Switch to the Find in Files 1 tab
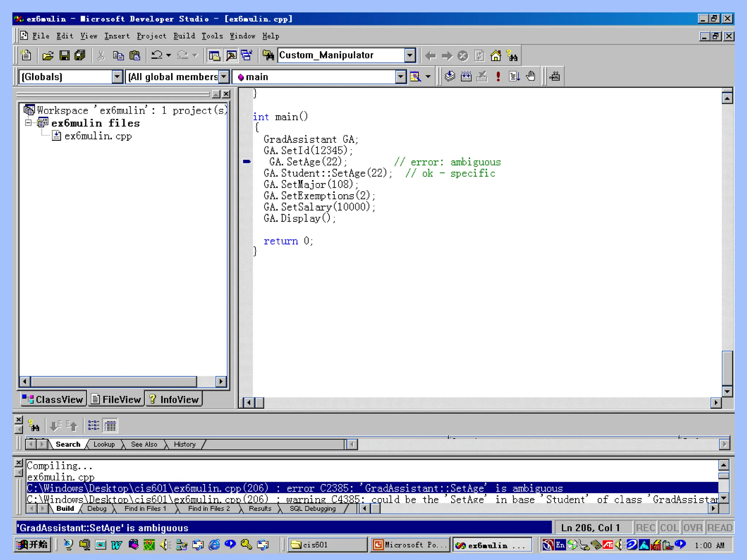 pos(145,508)
